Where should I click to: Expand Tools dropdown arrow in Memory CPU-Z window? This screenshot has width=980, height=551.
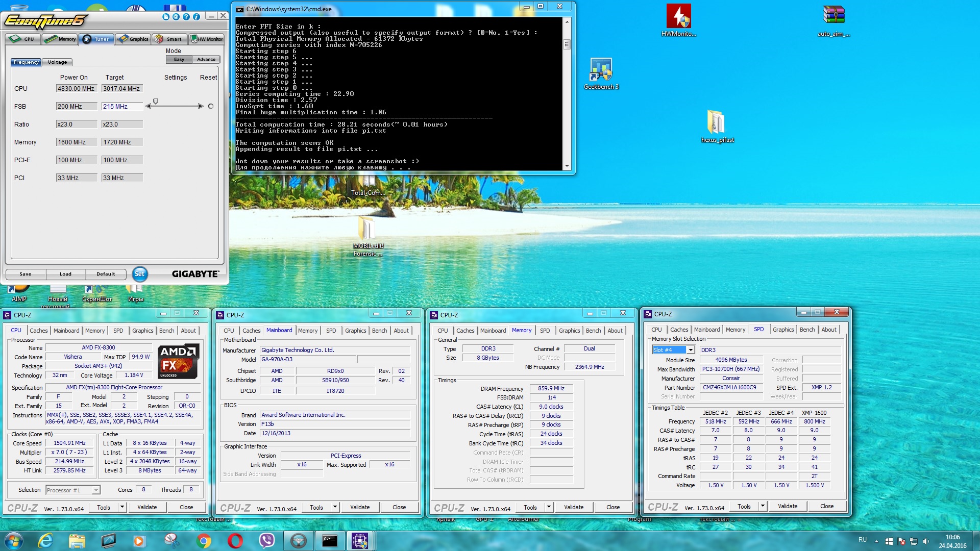(x=549, y=507)
